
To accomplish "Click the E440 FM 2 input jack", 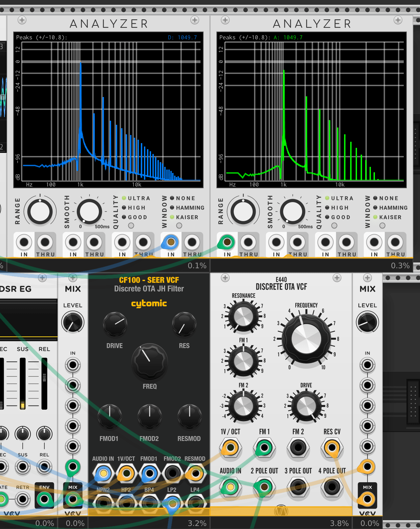I will point(298,448).
